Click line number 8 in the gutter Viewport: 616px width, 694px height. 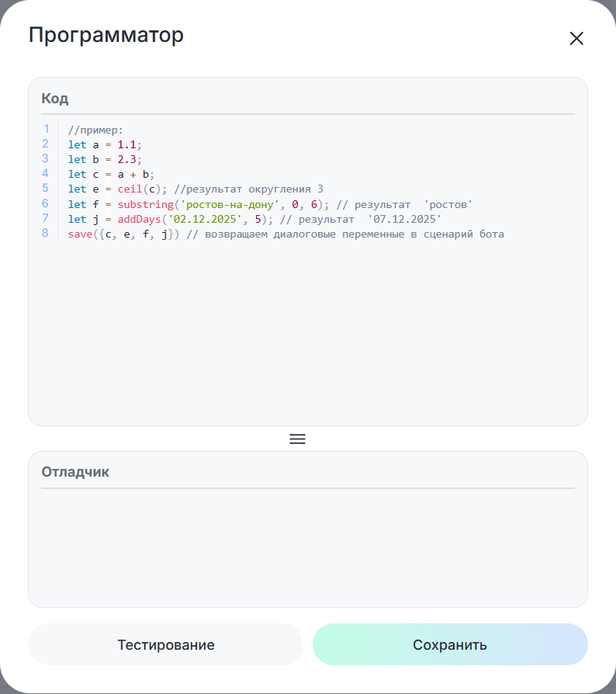[46, 233]
